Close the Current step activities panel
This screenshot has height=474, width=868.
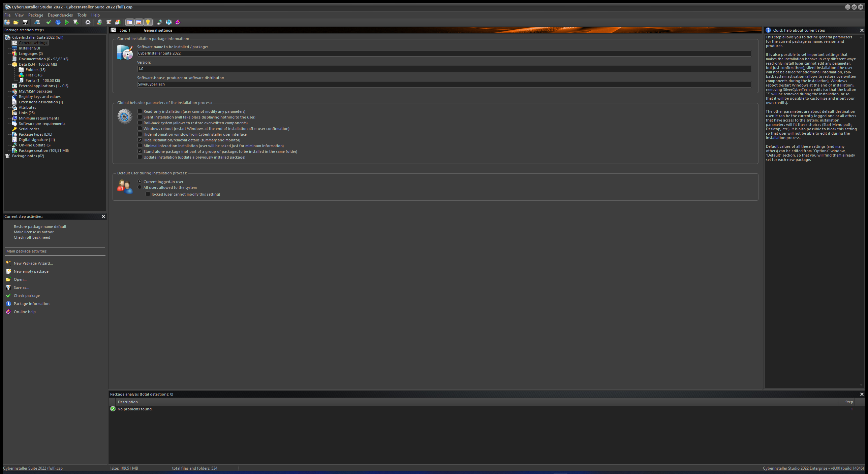pyautogui.click(x=103, y=216)
